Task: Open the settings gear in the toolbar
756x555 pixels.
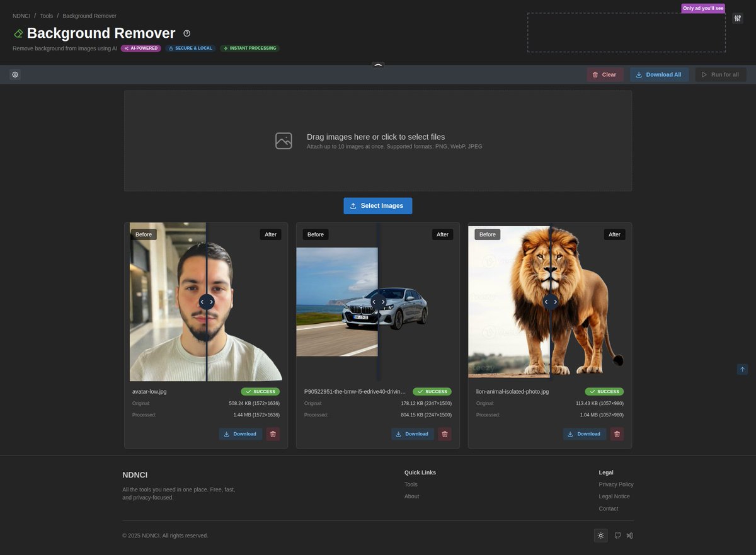Action: 15,74
